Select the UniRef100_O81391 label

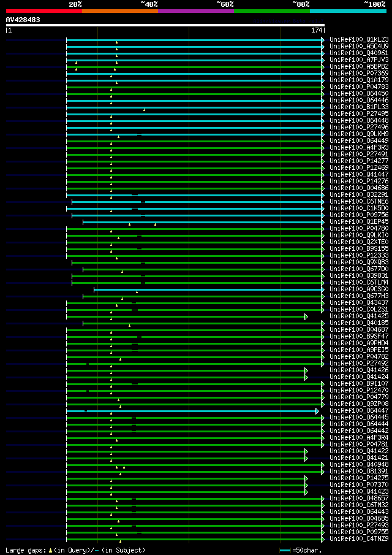359,471
